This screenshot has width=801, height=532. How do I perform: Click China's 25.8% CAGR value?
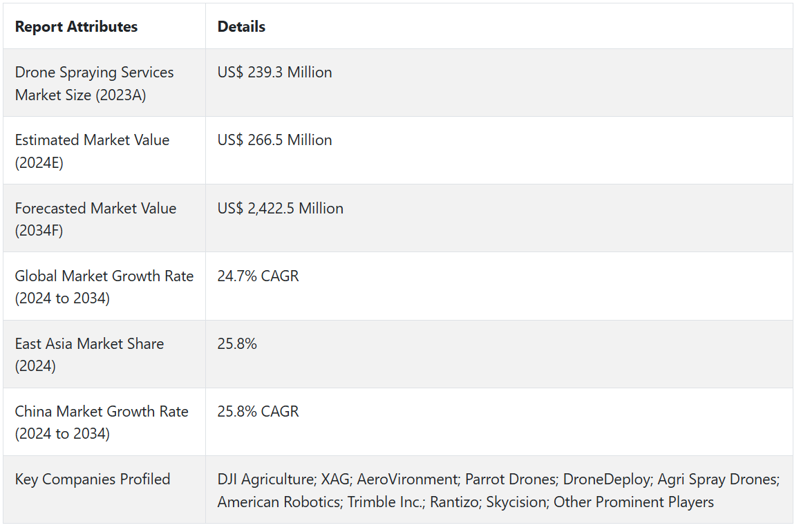point(258,412)
